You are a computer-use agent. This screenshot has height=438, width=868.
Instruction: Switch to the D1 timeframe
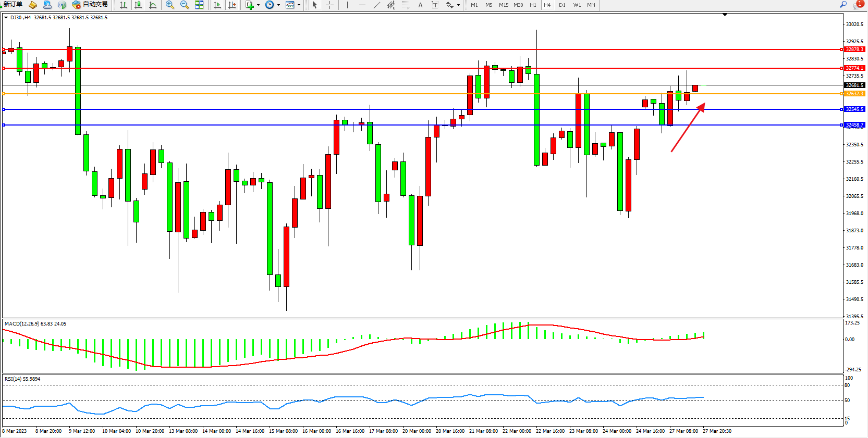562,5
